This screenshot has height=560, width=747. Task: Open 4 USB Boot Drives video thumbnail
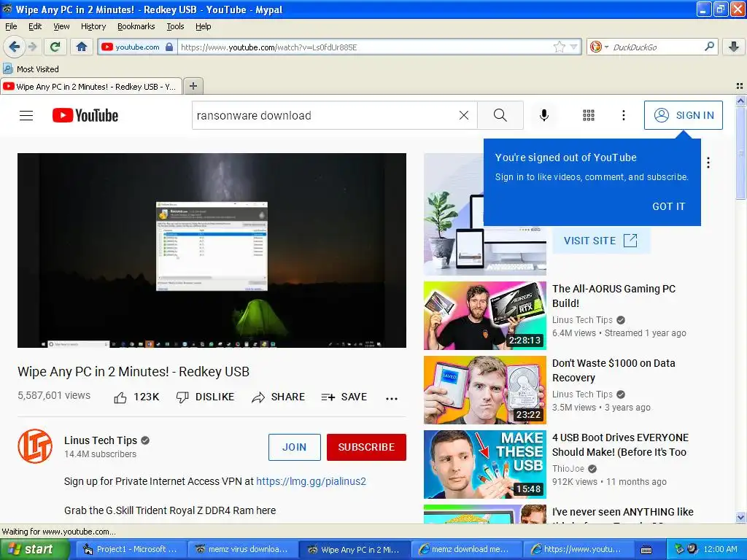[485, 464]
